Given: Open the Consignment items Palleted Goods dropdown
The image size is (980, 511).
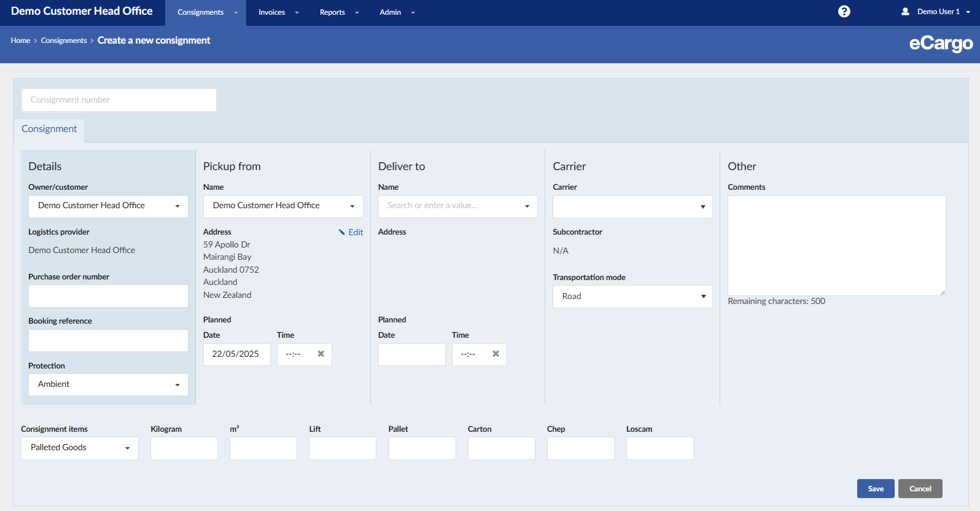Looking at the screenshot, I should [x=80, y=448].
